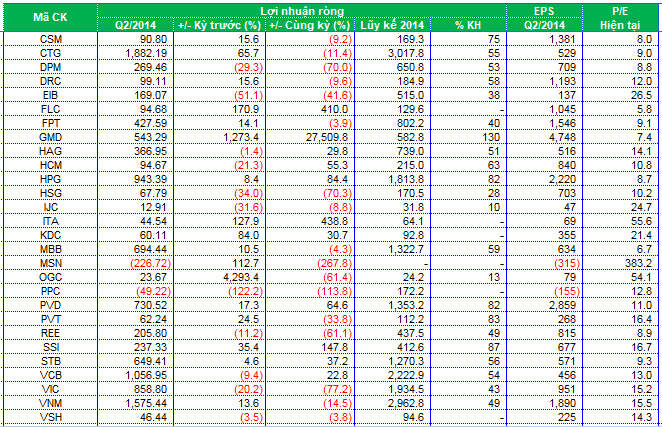Click GMD prior-period change '1,273.4'

pyautogui.click(x=239, y=137)
